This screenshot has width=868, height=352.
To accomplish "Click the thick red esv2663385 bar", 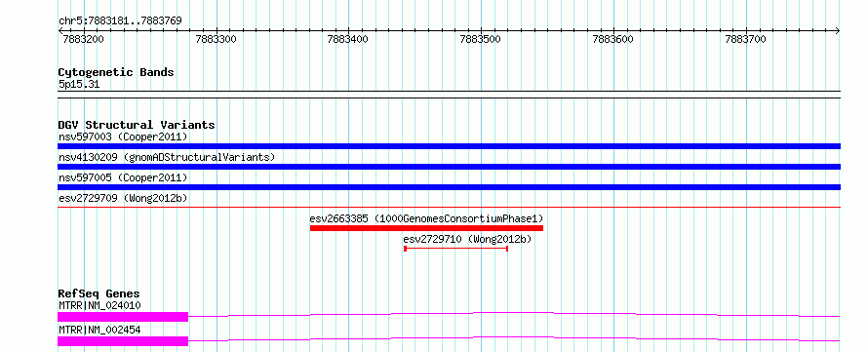I will click(x=426, y=228).
